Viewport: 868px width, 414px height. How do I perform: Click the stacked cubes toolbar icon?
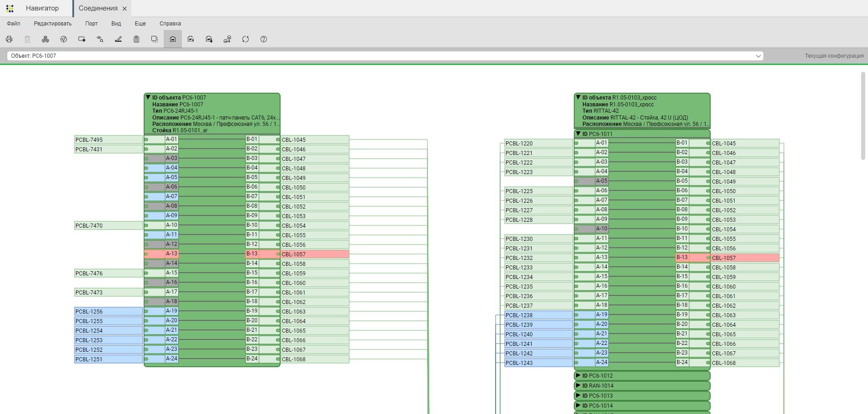click(45, 40)
